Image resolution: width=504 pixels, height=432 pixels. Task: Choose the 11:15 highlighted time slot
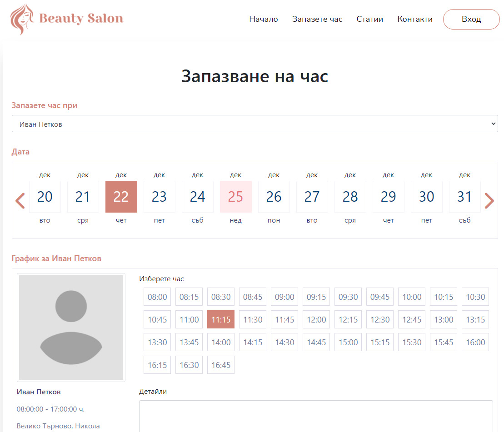tap(221, 320)
